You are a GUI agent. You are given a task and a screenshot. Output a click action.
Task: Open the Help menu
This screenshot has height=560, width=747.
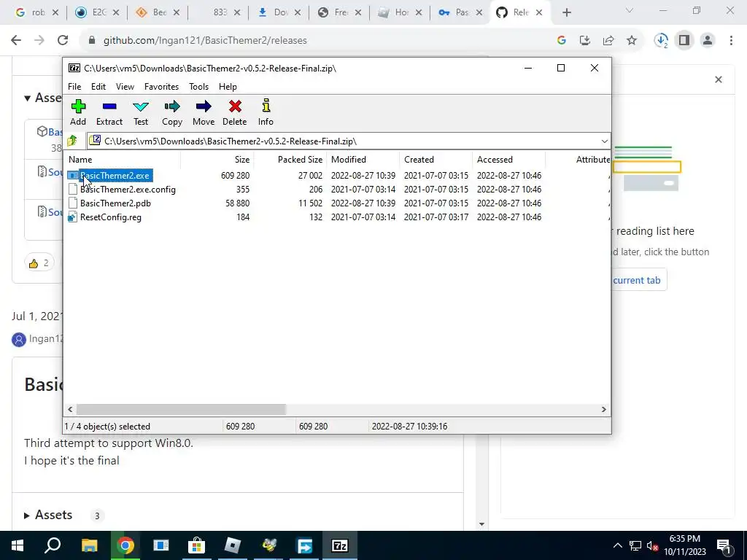(x=228, y=87)
